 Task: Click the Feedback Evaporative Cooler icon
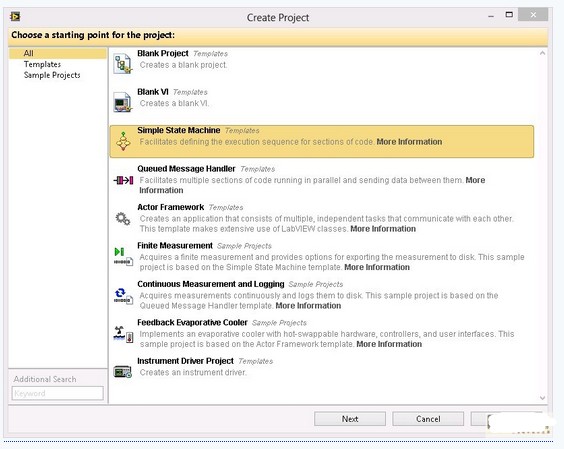(x=123, y=334)
